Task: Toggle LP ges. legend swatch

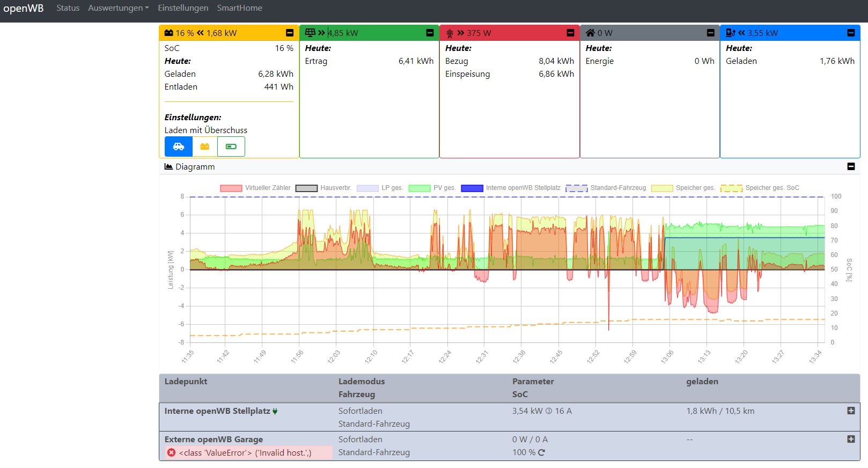Action: click(x=367, y=188)
